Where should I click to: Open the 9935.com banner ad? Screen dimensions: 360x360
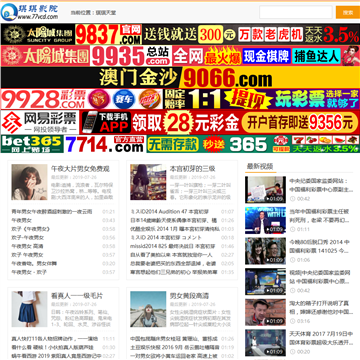pyautogui.click(x=180, y=56)
